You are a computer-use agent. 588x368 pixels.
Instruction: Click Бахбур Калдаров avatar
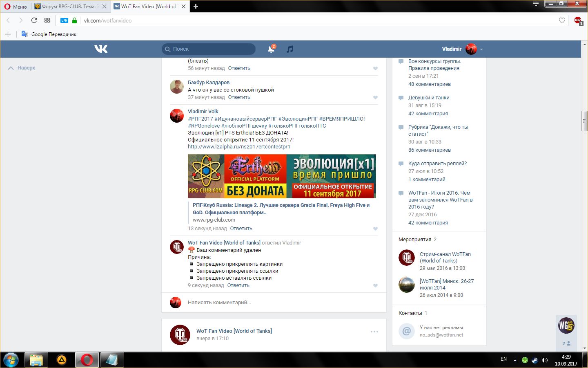(x=177, y=86)
